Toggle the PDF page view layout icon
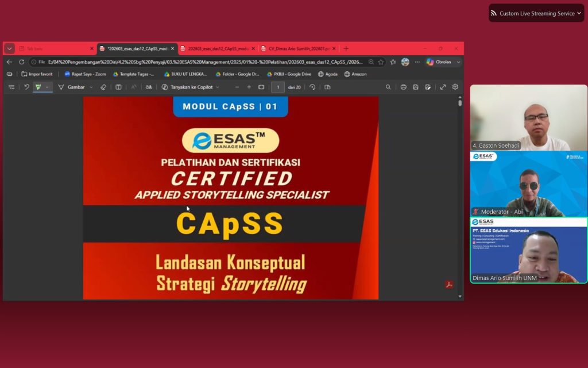The width and height of the screenshot is (588, 368). [118, 87]
